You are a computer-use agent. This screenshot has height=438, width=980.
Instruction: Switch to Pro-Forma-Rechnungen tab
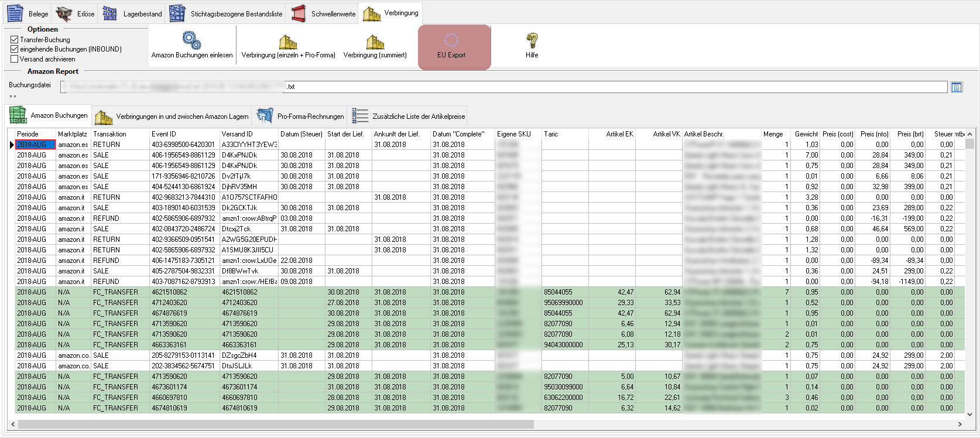tap(300, 116)
